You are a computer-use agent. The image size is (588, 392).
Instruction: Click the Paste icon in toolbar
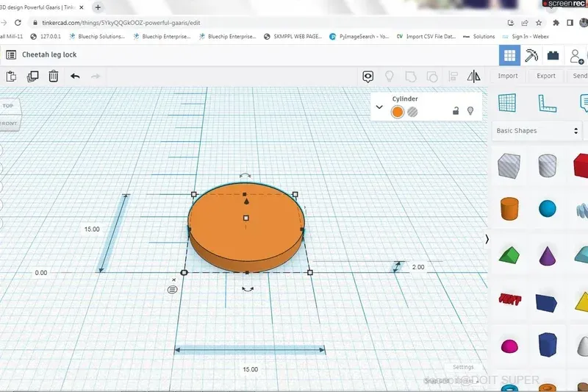tap(11, 76)
